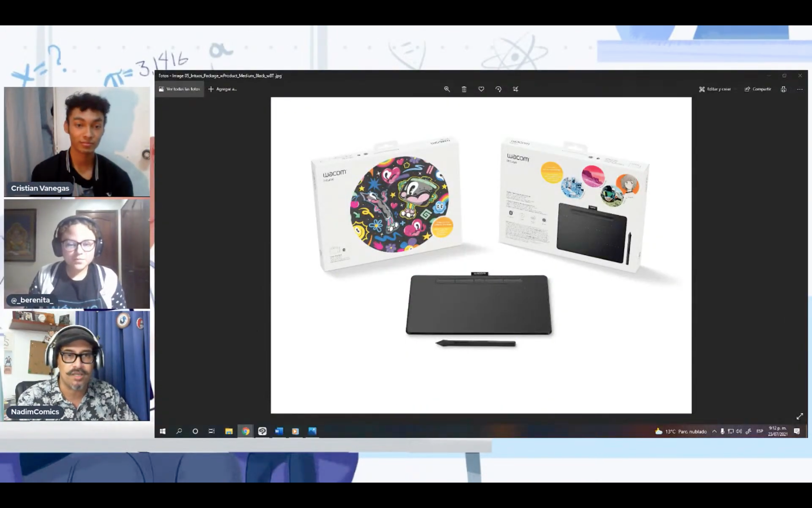Screen dimensions: 812x508
Task: Open the orange media player taskbar icon
Action: (295, 431)
